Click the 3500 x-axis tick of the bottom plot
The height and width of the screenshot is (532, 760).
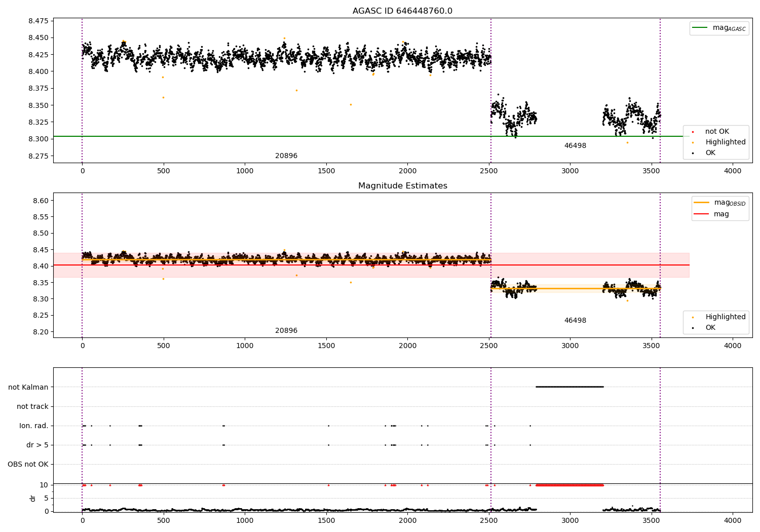point(651,520)
